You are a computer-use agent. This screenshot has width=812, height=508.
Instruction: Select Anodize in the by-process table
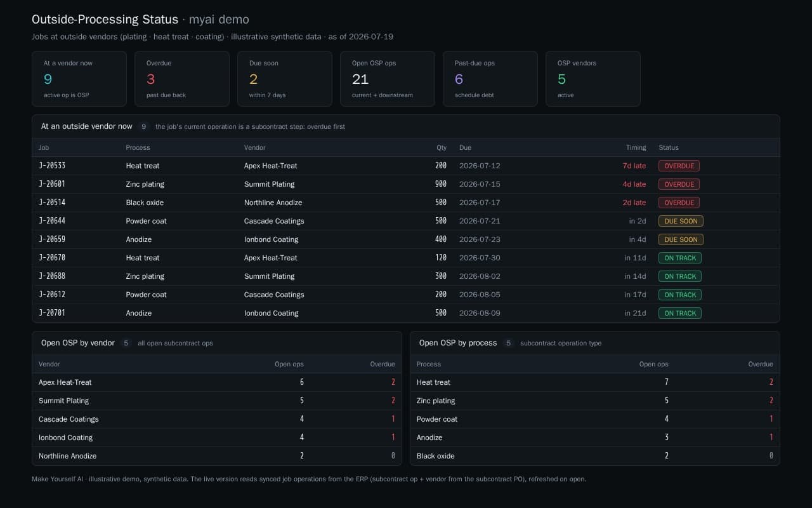pos(595,438)
